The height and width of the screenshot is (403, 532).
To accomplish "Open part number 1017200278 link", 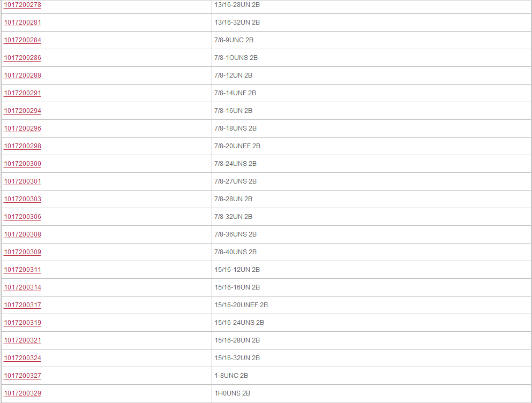I will pos(23,5).
